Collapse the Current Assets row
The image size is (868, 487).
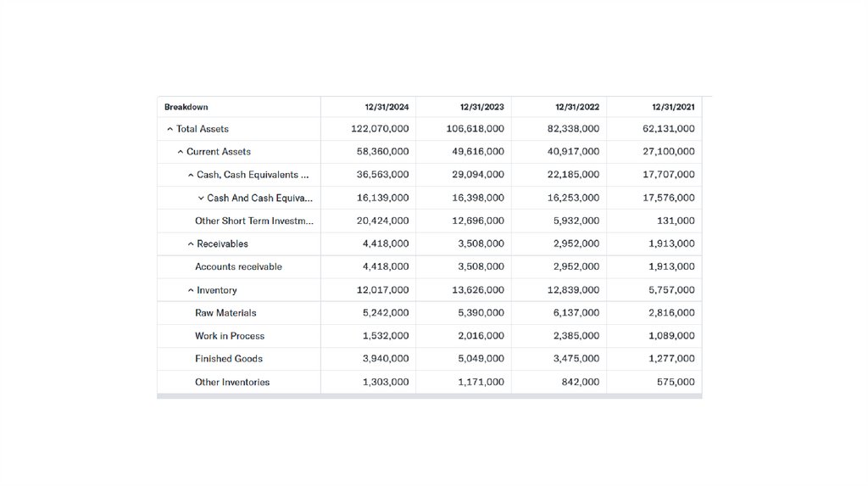click(x=181, y=152)
